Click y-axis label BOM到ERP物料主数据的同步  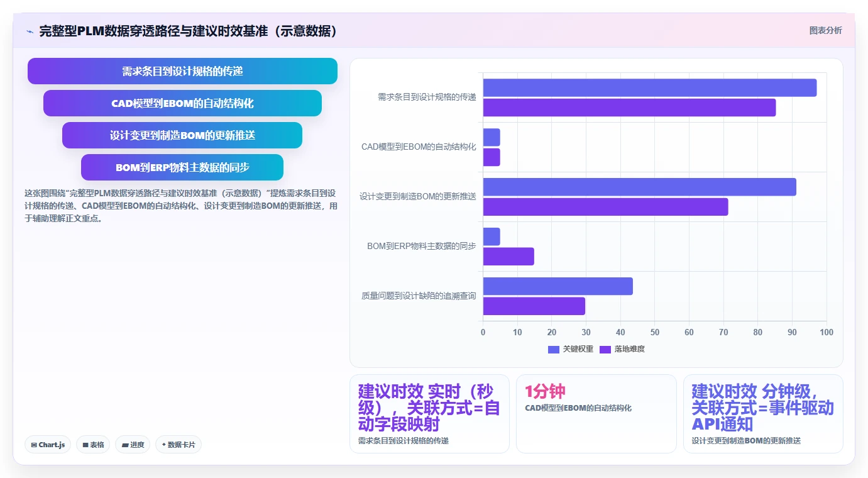tap(422, 246)
